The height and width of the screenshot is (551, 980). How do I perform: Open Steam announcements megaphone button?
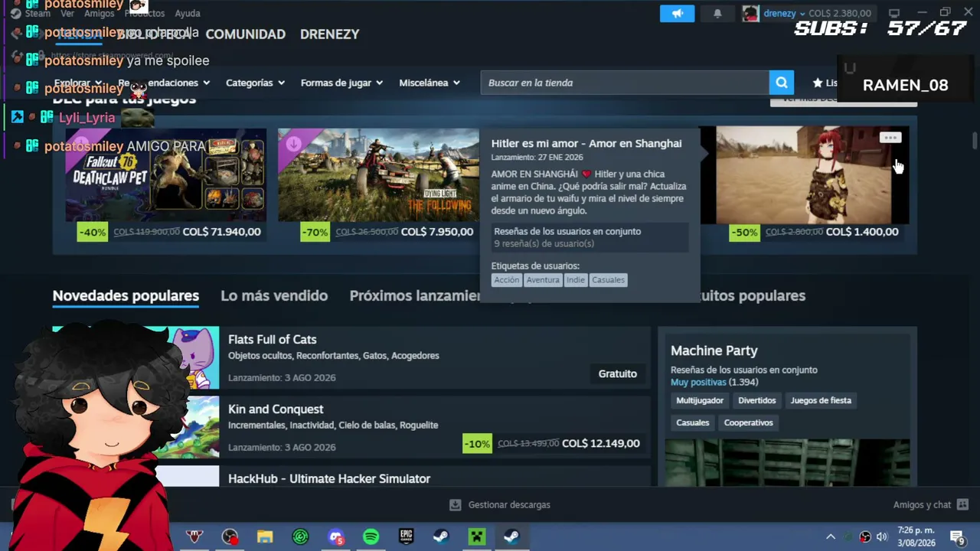click(x=677, y=13)
